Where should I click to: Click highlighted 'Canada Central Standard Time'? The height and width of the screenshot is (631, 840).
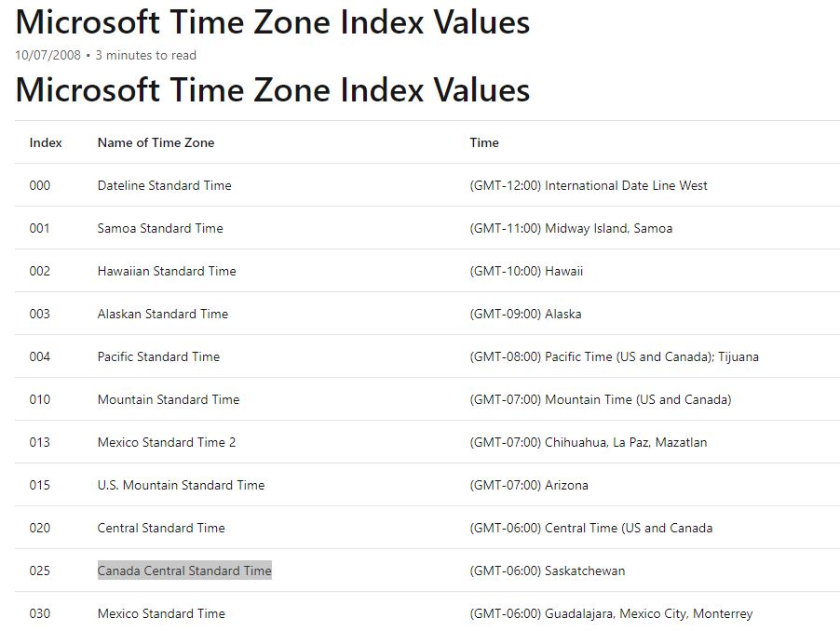(x=184, y=571)
